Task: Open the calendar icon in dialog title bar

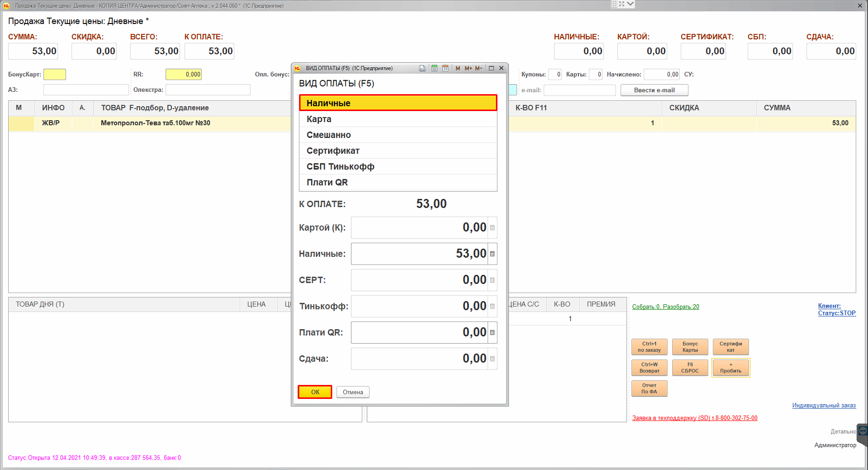Action: [x=445, y=68]
